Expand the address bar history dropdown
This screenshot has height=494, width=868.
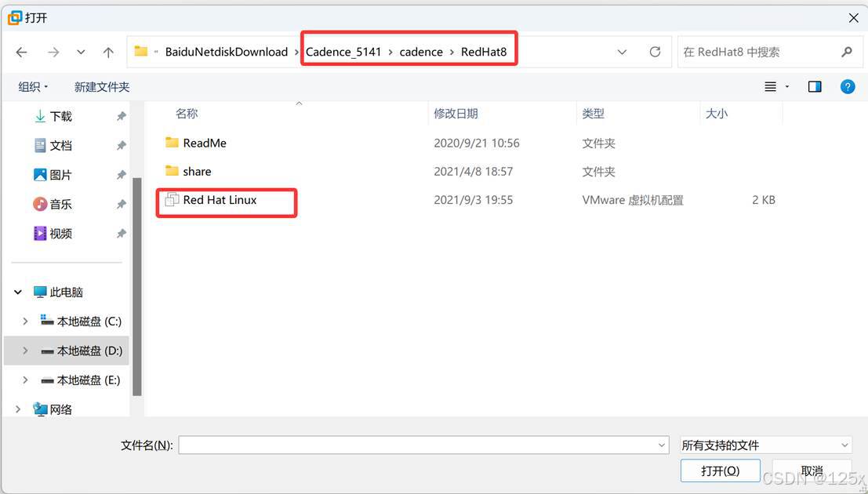click(x=622, y=52)
